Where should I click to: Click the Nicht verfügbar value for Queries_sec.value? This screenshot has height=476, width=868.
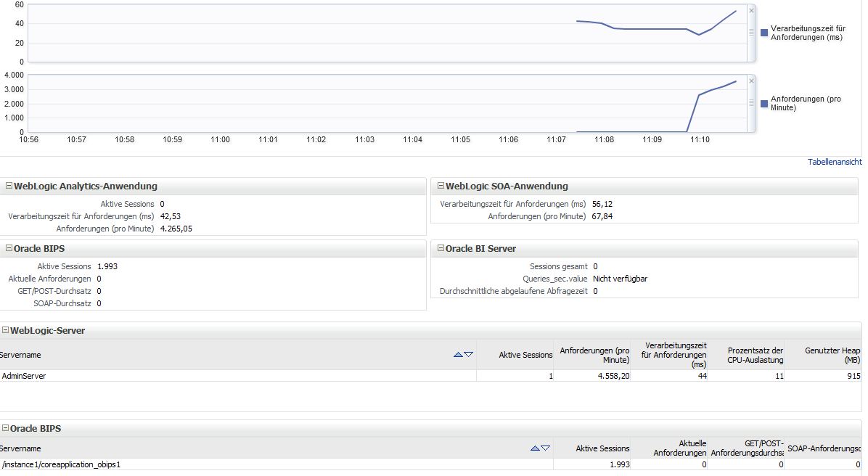620,279
